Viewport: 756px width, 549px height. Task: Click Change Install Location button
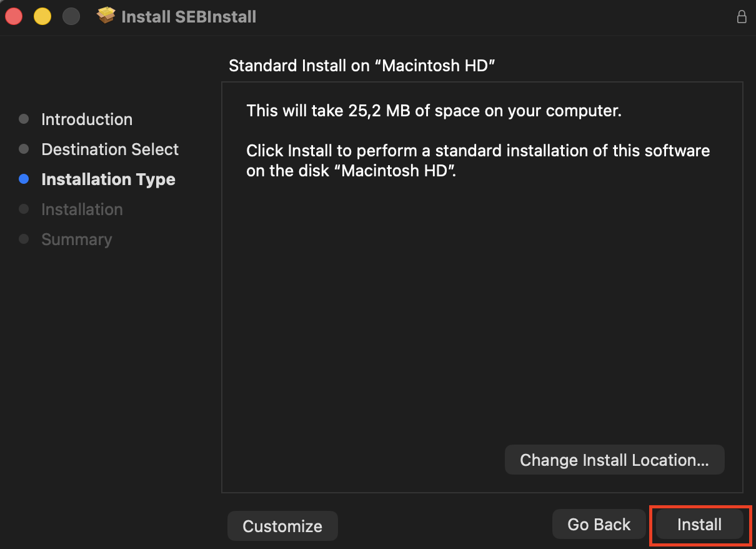(x=614, y=460)
